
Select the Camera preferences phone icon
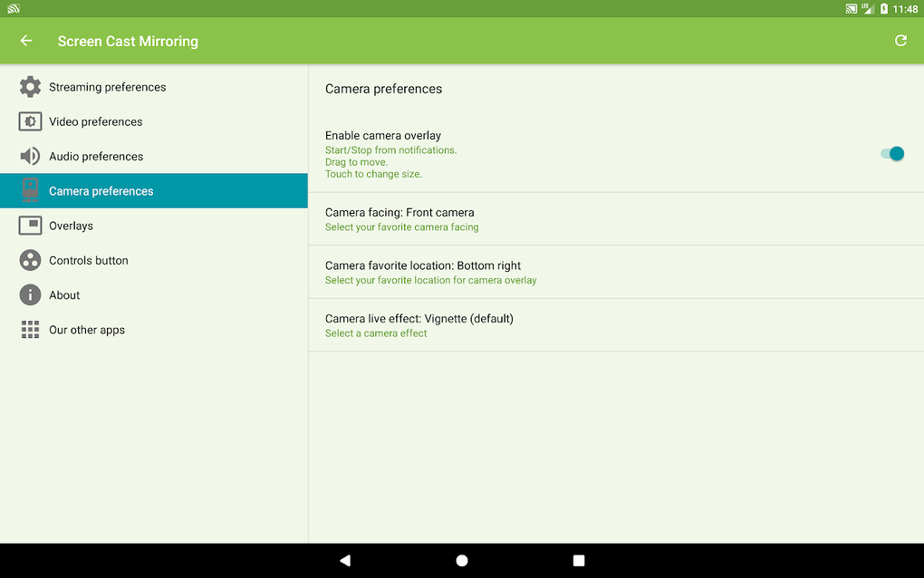pyautogui.click(x=29, y=190)
